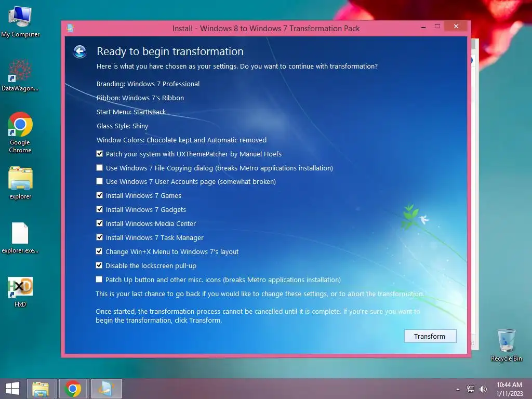This screenshot has width=532, height=399.
Task: Click the Transform button
Action: [x=430, y=336]
